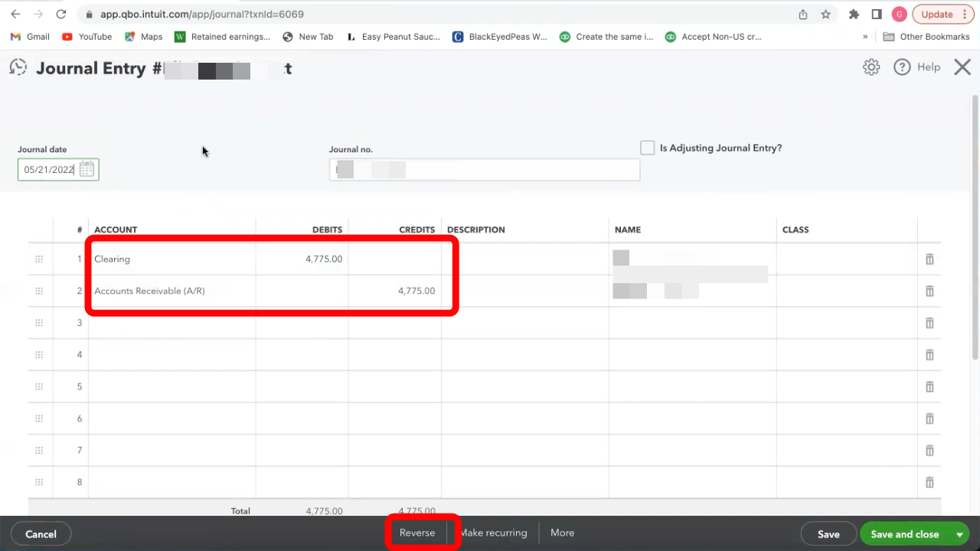Edit the Journal no. field
Image resolution: width=980 pixels, height=551 pixels.
(485, 169)
